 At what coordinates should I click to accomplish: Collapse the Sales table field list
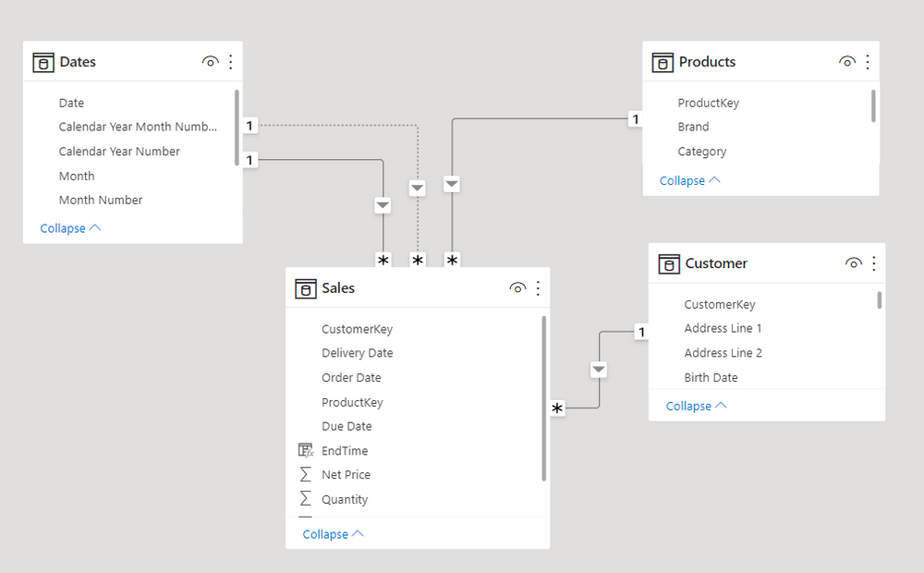tap(333, 534)
